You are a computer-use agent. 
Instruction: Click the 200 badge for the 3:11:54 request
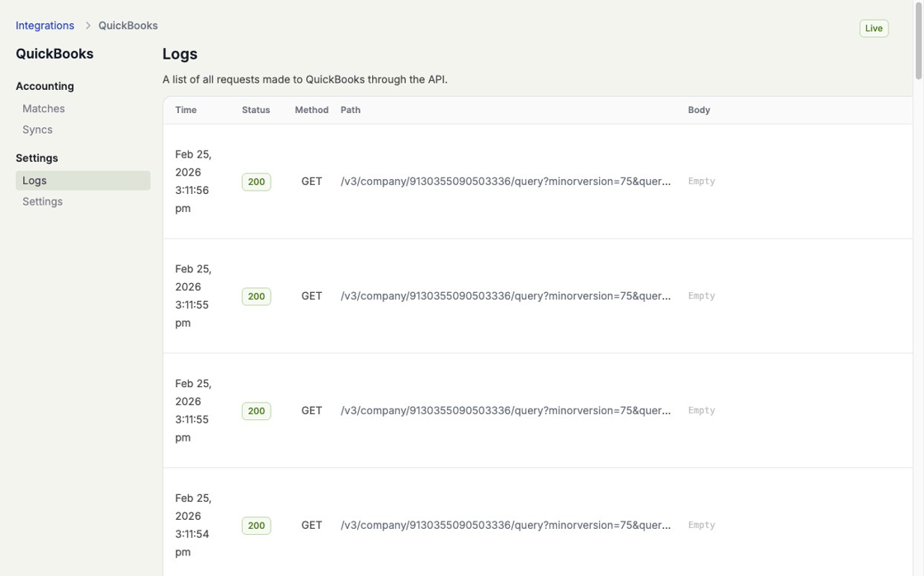coord(256,526)
